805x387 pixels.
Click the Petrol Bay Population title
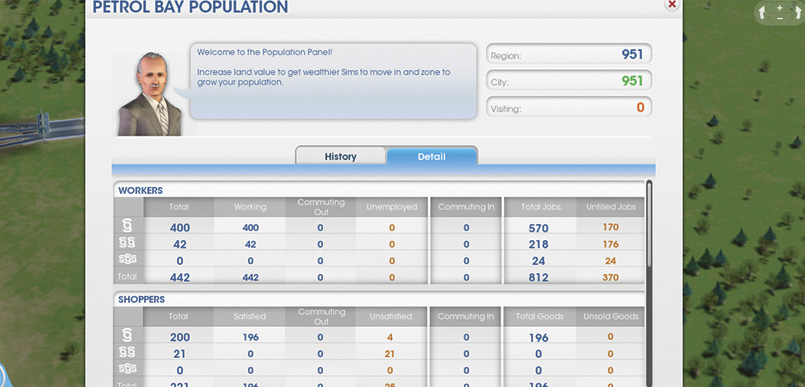(190, 7)
